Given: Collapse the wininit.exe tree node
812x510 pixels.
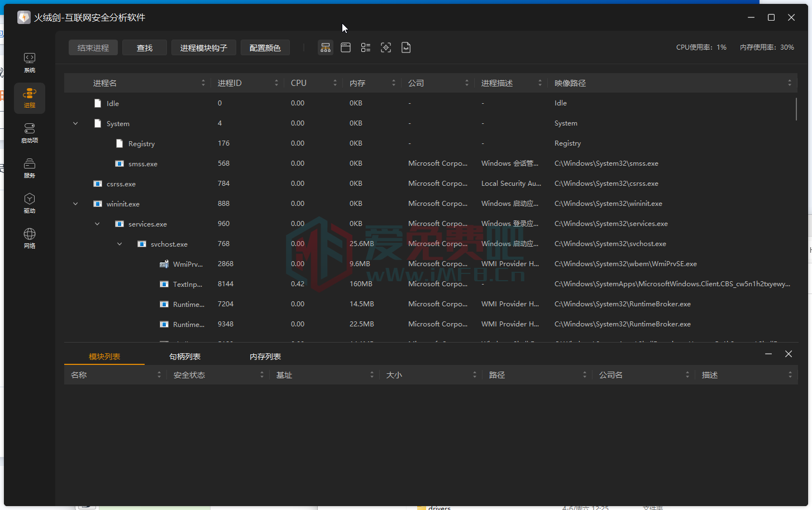Looking at the screenshot, I should pos(75,204).
